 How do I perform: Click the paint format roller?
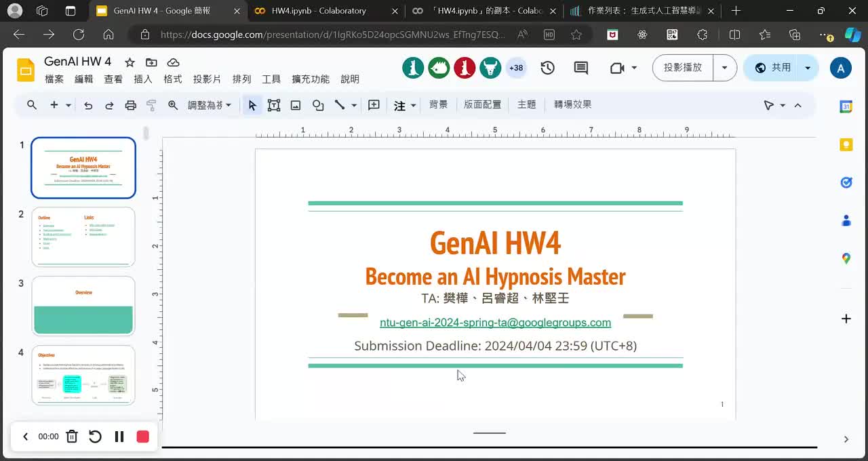tap(151, 105)
